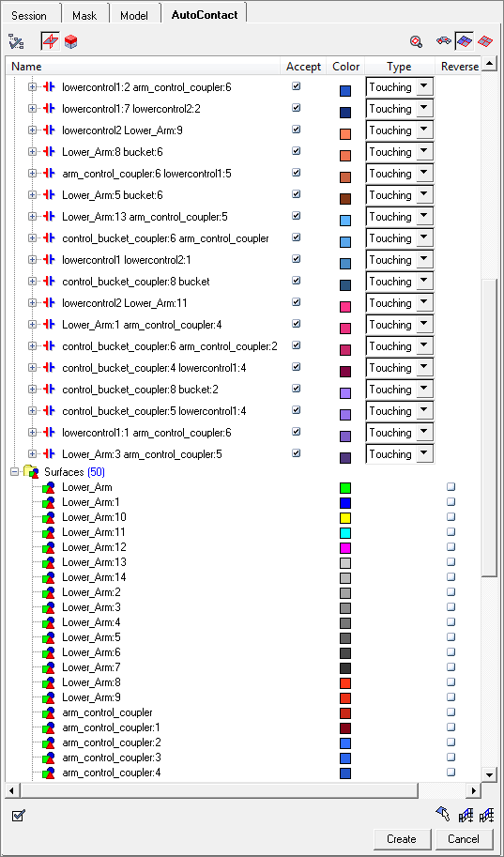
Task: Click the rightmost add-mesh icon above Cancel
Action: click(486, 816)
